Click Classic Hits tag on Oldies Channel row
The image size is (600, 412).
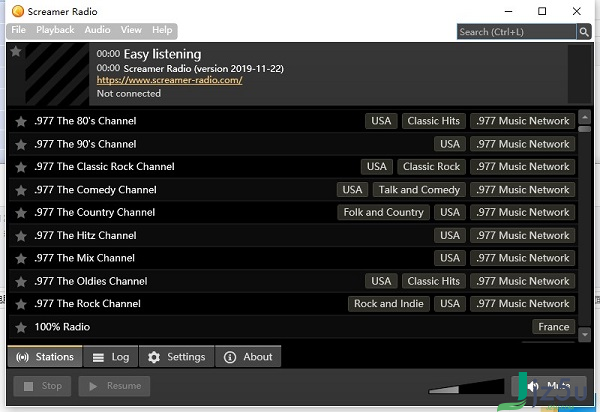point(434,281)
